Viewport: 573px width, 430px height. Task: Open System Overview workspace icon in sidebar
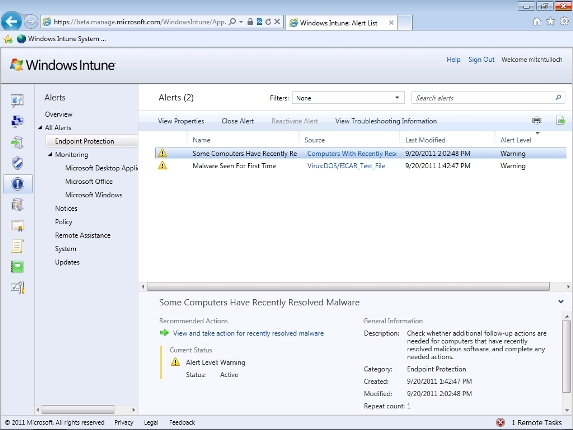coord(17,100)
